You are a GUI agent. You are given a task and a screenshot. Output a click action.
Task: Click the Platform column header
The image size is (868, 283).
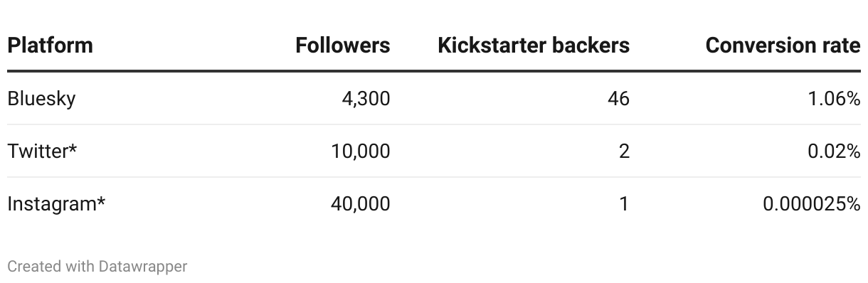coord(50,46)
